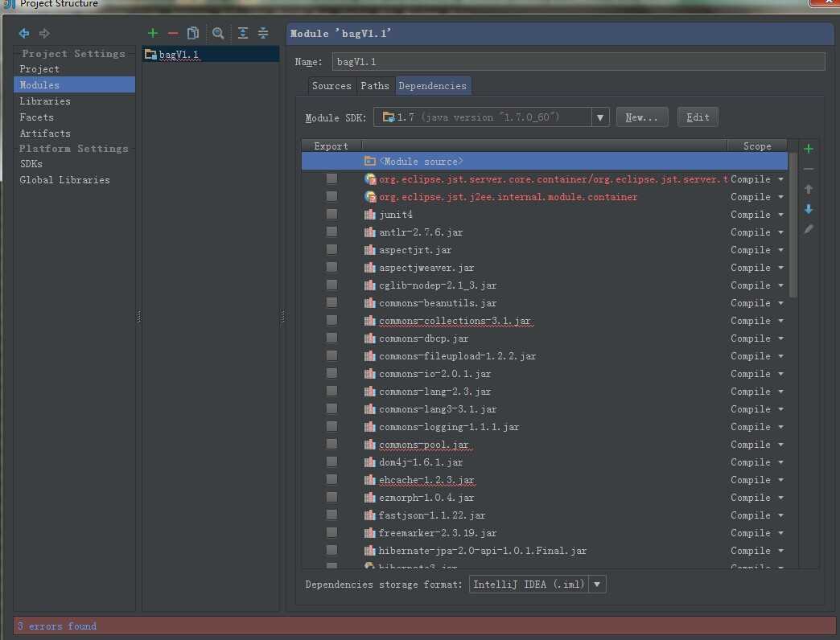Open Facets settings
840x640 pixels.
pos(36,117)
